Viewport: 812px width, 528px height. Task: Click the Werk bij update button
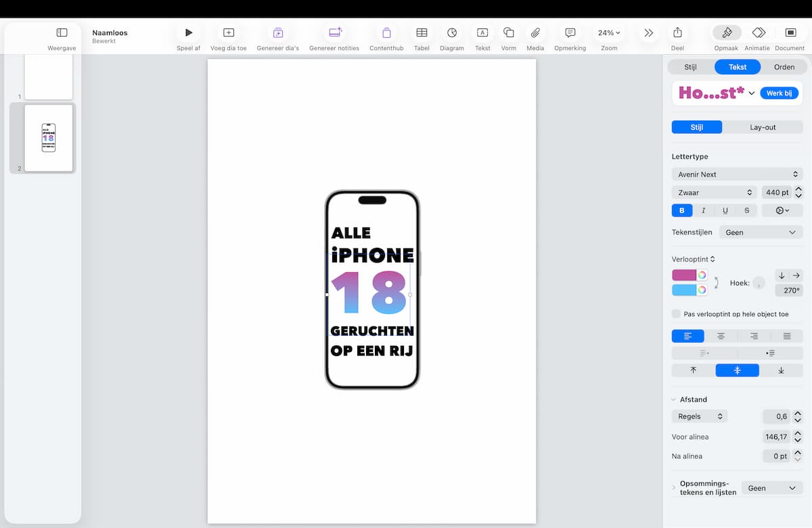tap(779, 93)
